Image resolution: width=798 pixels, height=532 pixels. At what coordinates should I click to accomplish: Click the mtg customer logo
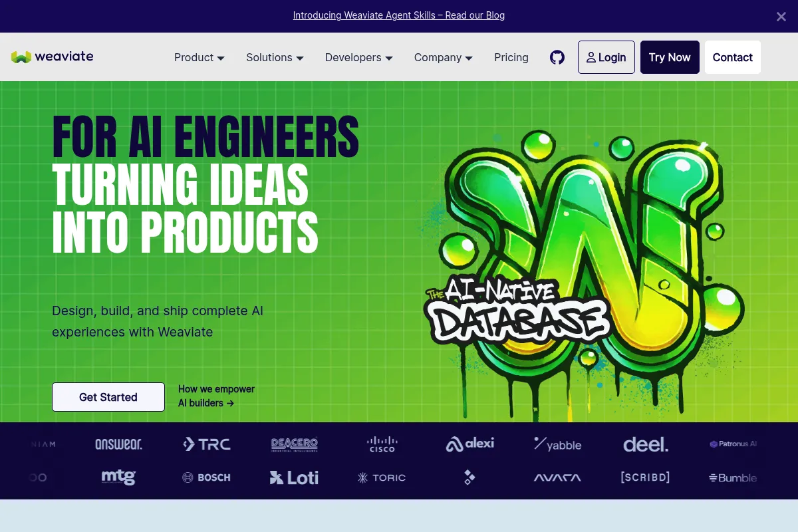(x=118, y=477)
